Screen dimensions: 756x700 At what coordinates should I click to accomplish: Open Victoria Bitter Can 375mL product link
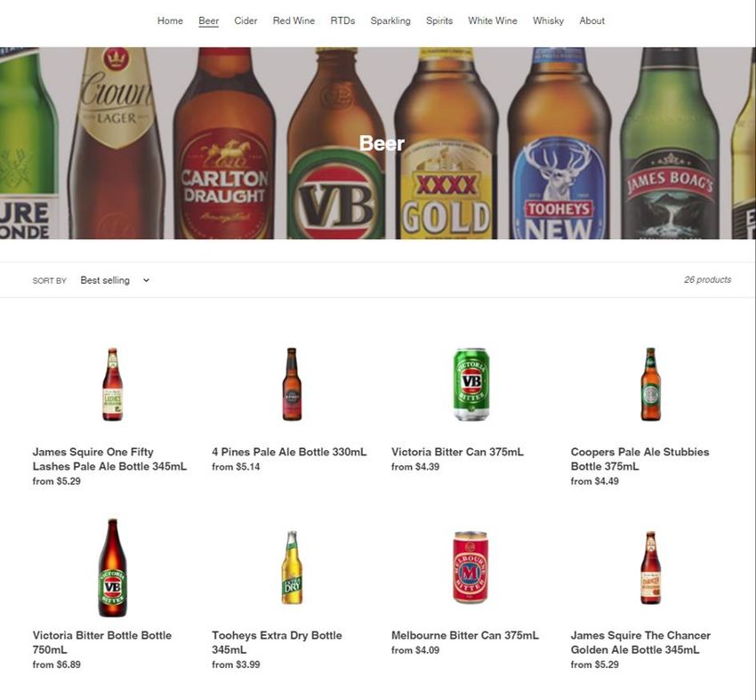pyautogui.click(x=457, y=452)
